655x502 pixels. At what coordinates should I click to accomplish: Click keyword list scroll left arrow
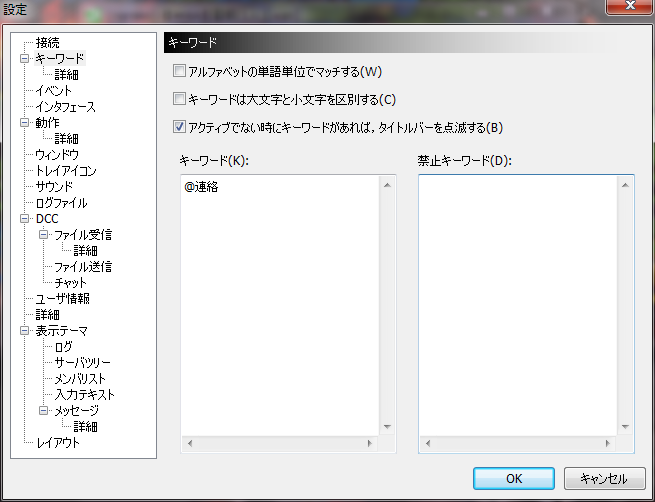(x=190, y=444)
